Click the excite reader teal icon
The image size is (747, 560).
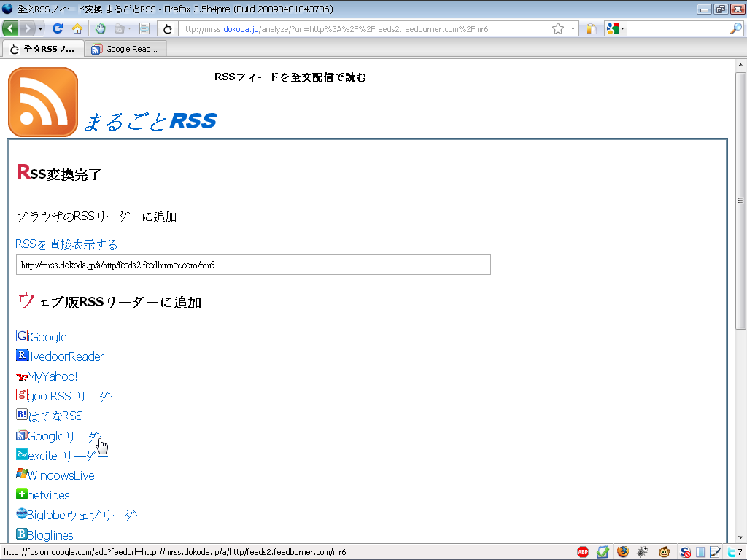(21, 454)
